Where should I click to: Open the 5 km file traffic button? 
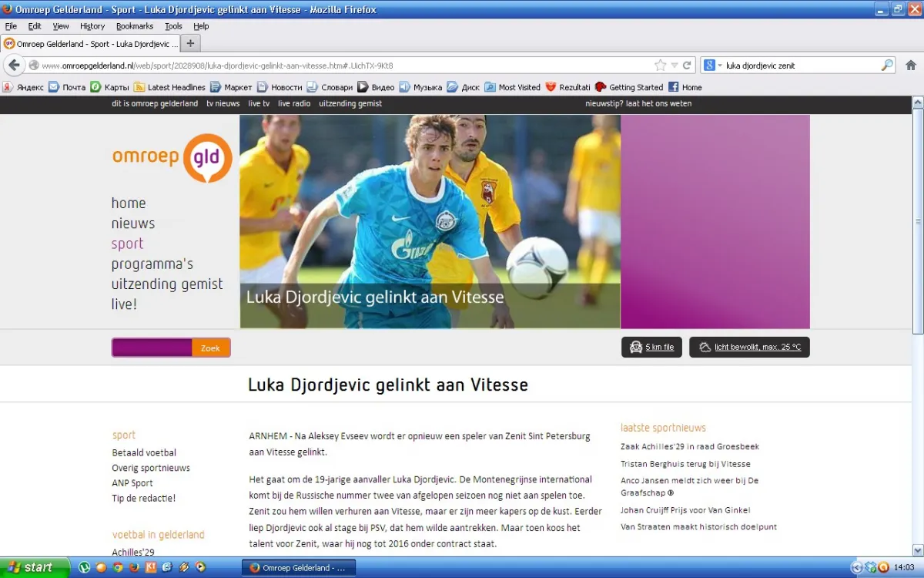pos(651,347)
